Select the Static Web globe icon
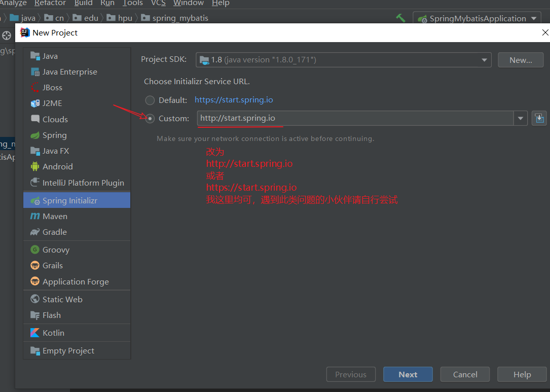 [35, 299]
